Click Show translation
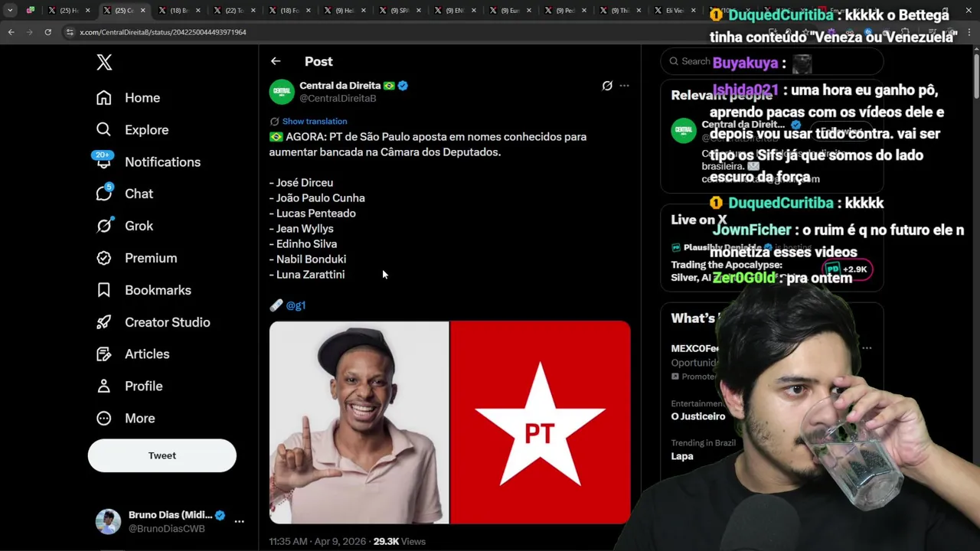Image resolution: width=980 pixels, height=551 pixels. (x=315, y=122)
